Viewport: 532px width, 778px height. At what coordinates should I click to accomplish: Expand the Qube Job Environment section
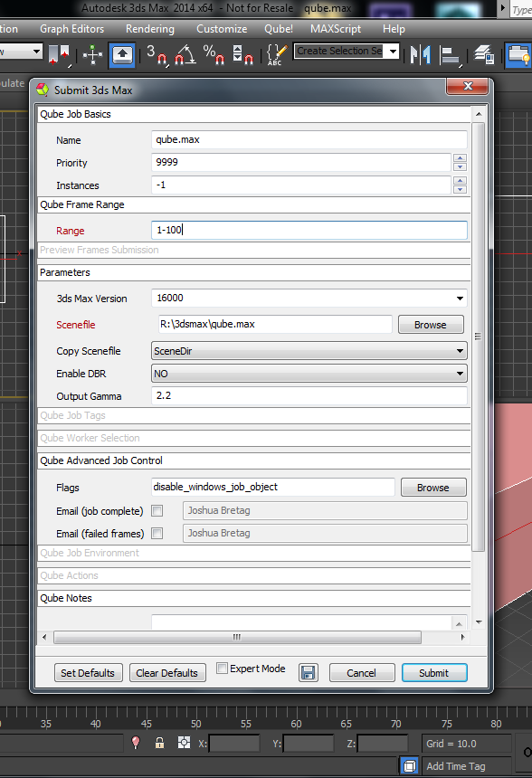[x=254, y=553]
